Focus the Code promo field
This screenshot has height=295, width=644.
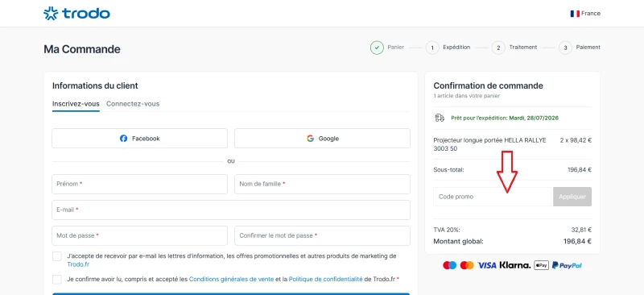(x=493, y=197)
